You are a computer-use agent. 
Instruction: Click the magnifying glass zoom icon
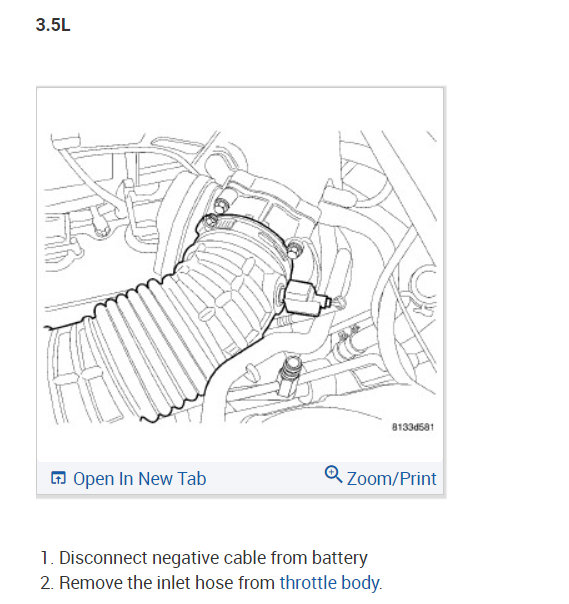point(333,475)
